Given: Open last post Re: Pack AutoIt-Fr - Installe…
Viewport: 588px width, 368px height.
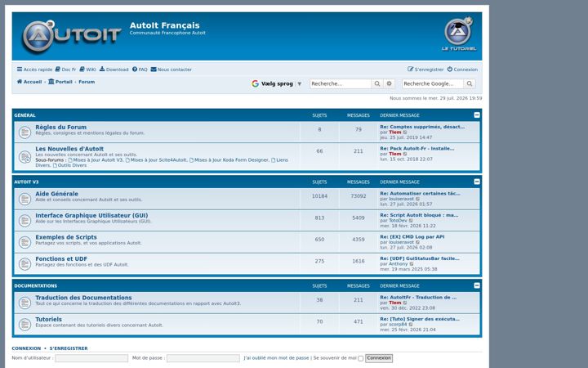Looking at the screenshot, I should pos(417,149).
